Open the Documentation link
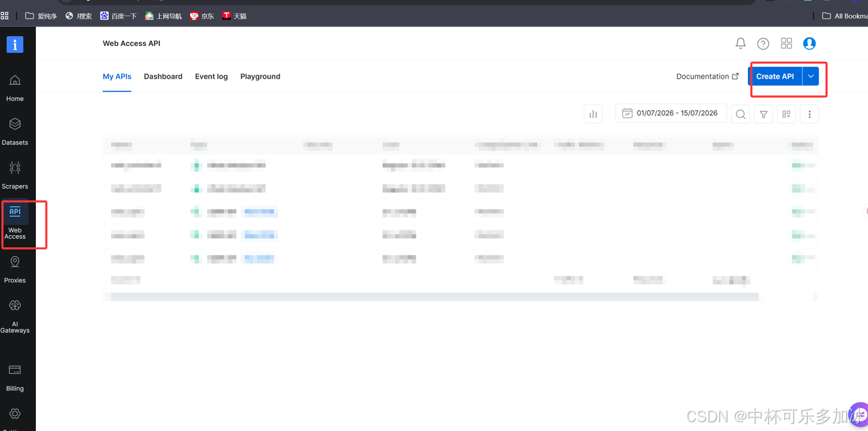This screenshot has width=868, height=431. pyautogui.click(x=707, y=77)
